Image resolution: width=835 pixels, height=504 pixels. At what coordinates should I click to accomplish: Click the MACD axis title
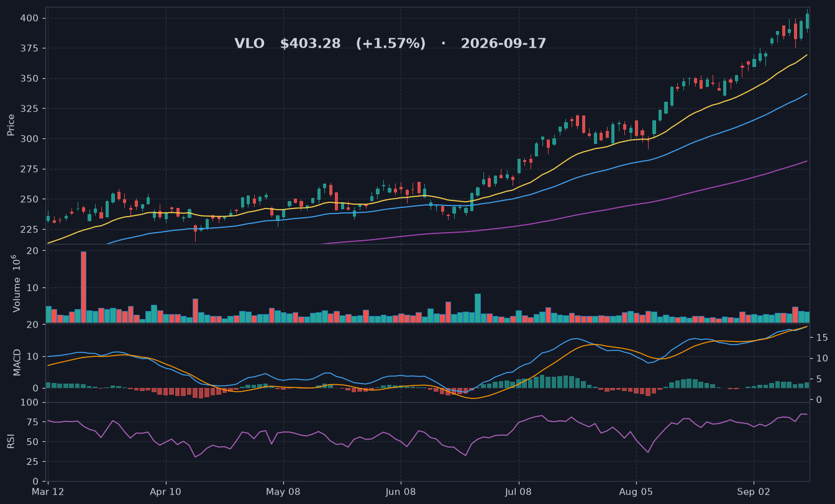click(x=17, y=362)
